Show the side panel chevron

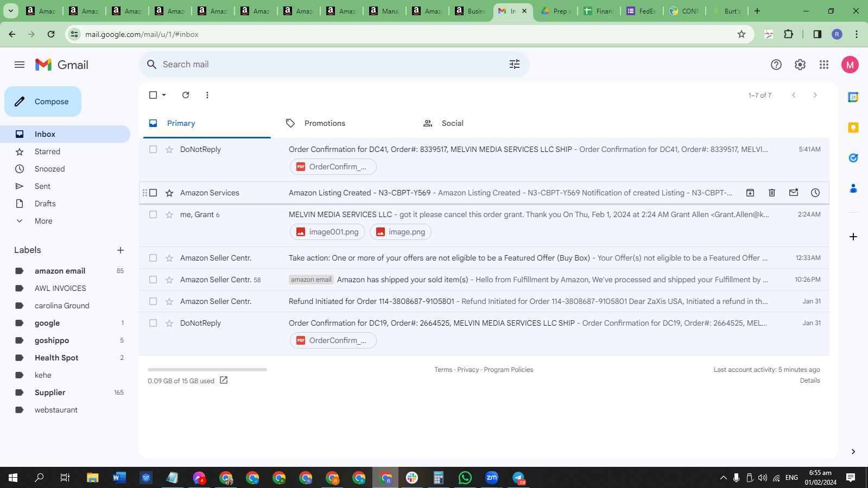853,452
